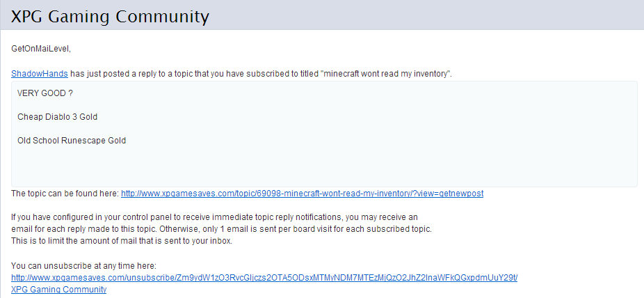Viewport: 644px width, 298px height.
Task: Click 'You can unsubscribe at any time here:' text
Action: pos(83,266)
